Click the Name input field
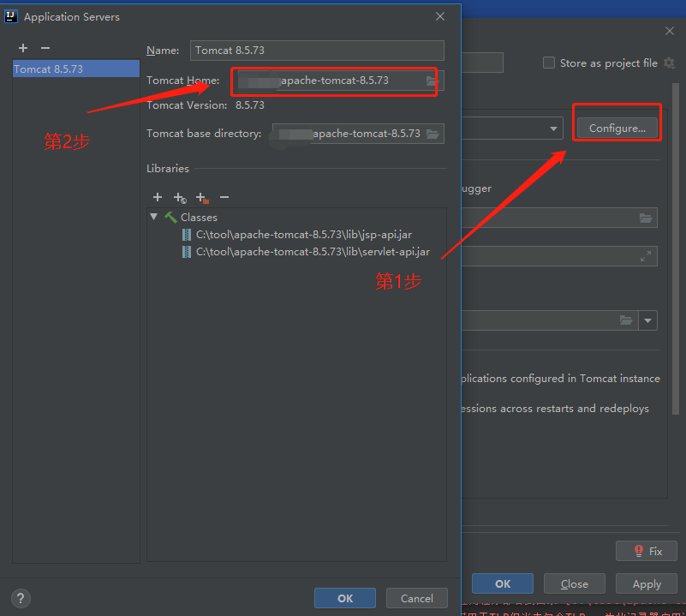Screen dimensions: 686x616 (317, 51)
